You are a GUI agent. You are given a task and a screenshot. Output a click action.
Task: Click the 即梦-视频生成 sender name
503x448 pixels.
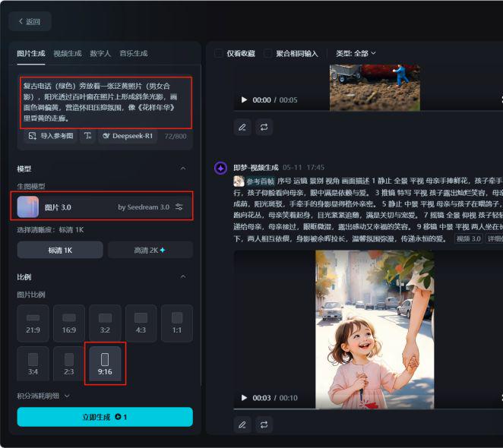pyautogui.click(x=255, y=167)
